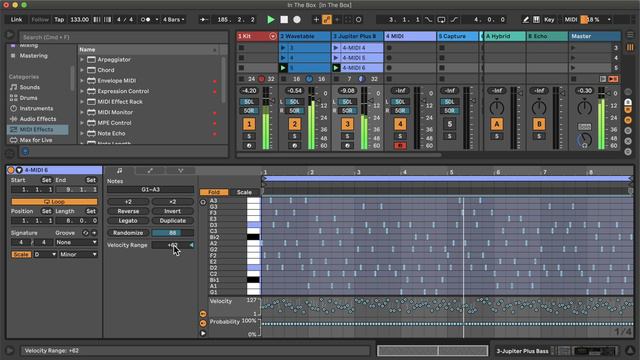The height and width of the screenshot is (360, 640).
Task: Click the Arrangement Record button
Action: pyautogui.click(x=297, y=19)
